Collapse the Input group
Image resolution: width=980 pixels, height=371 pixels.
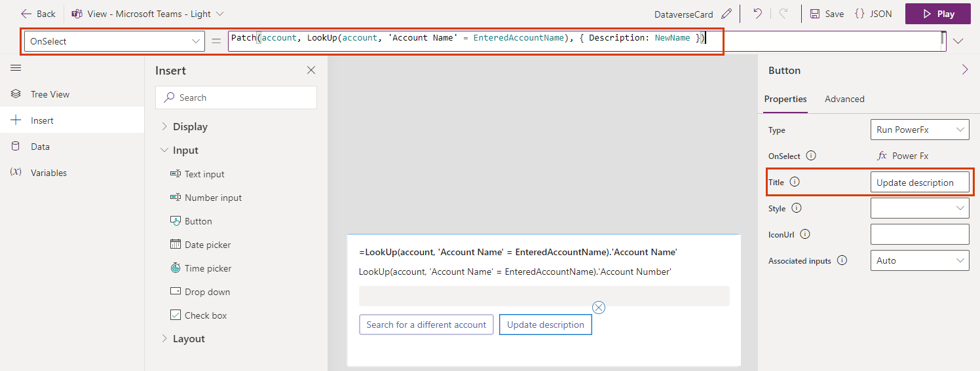click(x=179, y=150)
